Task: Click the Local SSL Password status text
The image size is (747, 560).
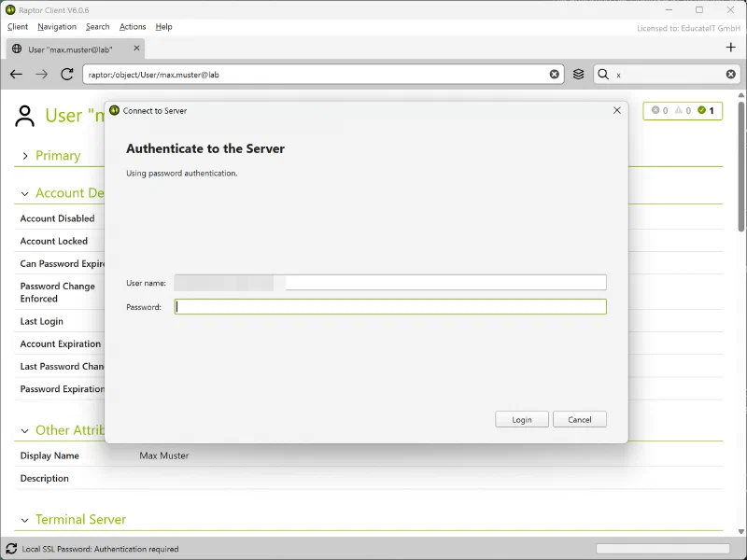Action: [100, 549]
